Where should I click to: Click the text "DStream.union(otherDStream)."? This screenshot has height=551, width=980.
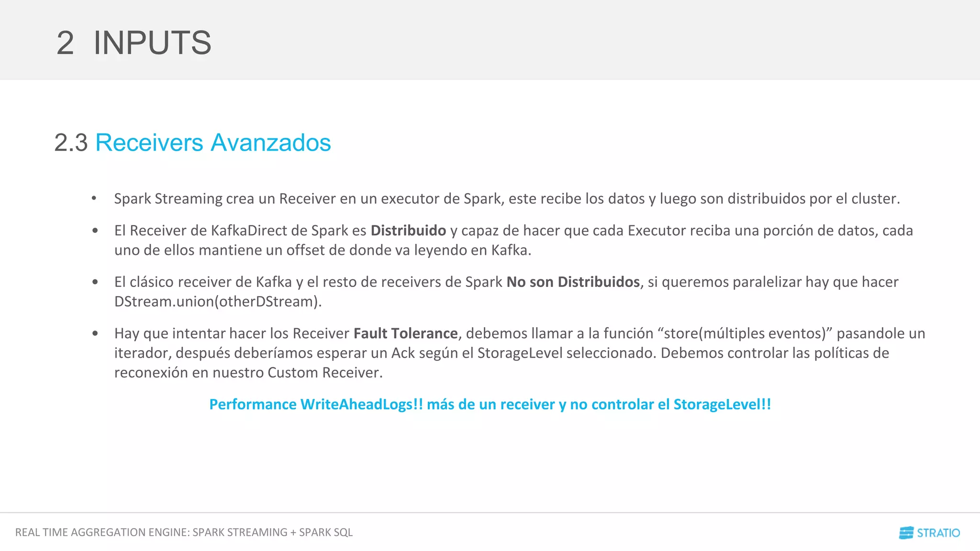218,301
